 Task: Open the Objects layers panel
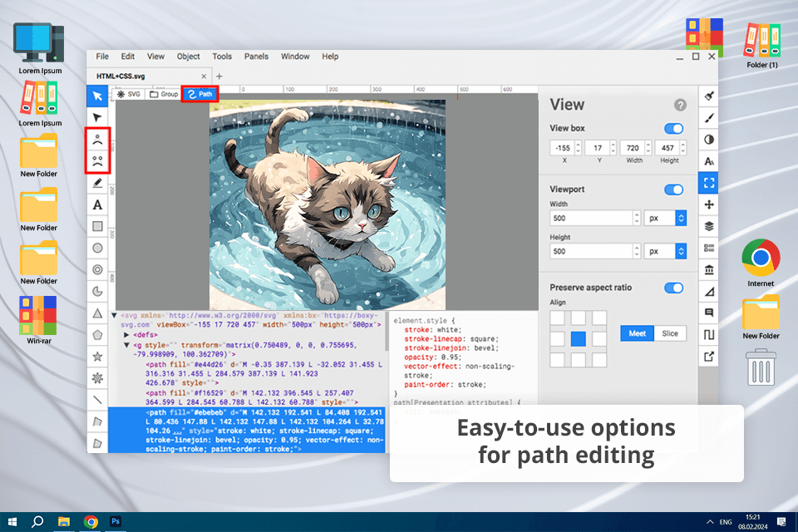point(708,226)
